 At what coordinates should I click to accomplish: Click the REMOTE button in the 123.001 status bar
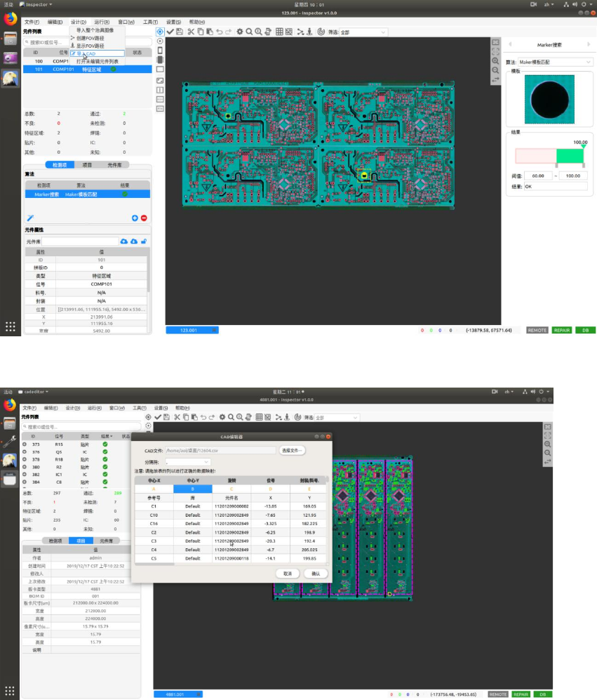point(537,331)
